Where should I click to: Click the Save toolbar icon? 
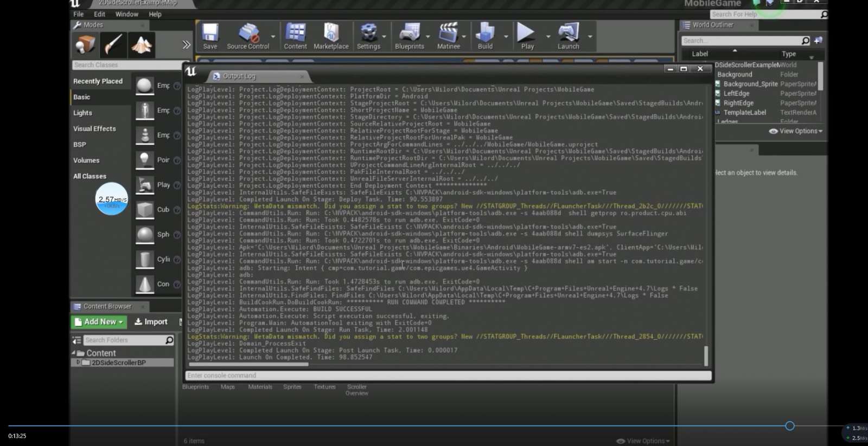coord(210,33)
